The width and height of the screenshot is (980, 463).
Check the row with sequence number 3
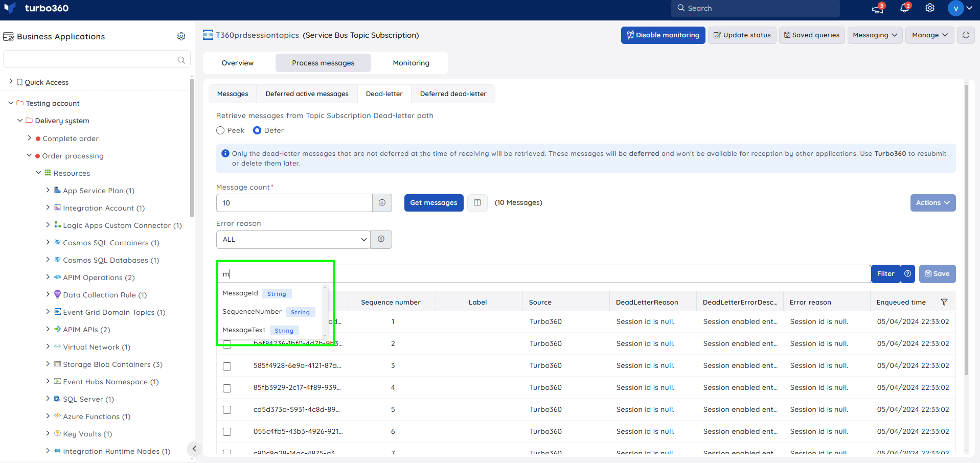(x=227, y=366)
